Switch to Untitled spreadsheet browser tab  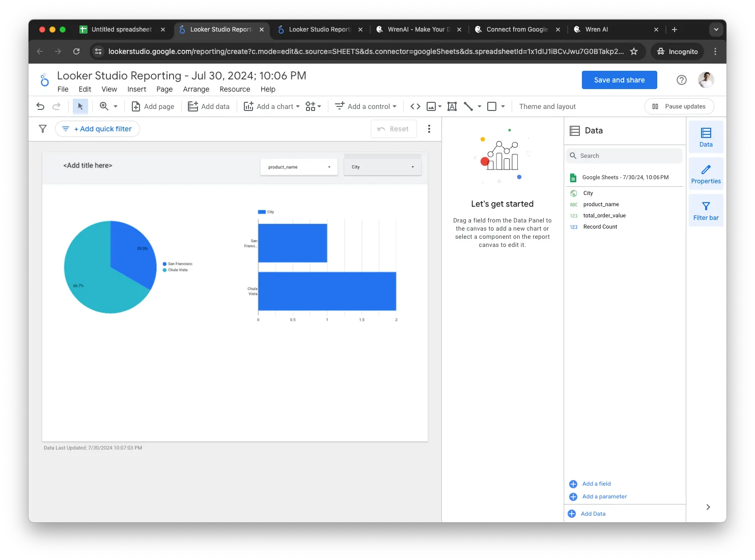(122, 30)
